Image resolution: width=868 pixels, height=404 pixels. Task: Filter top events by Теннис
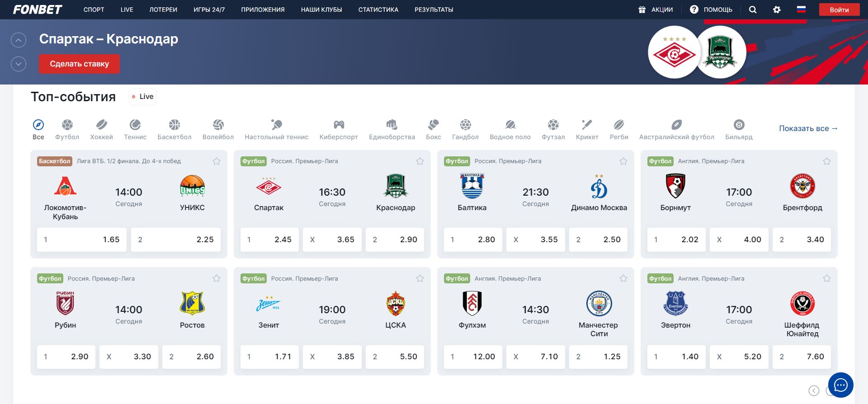[x=135, y=130]
